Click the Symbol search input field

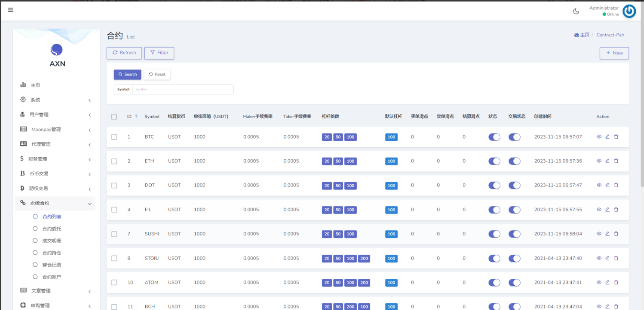[183, 89]
